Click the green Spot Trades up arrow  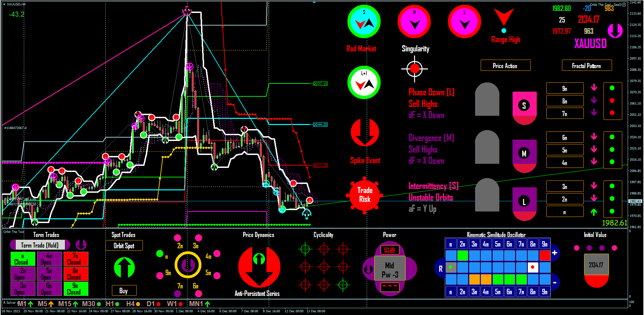pyautogui.click(x=125, y=267)
